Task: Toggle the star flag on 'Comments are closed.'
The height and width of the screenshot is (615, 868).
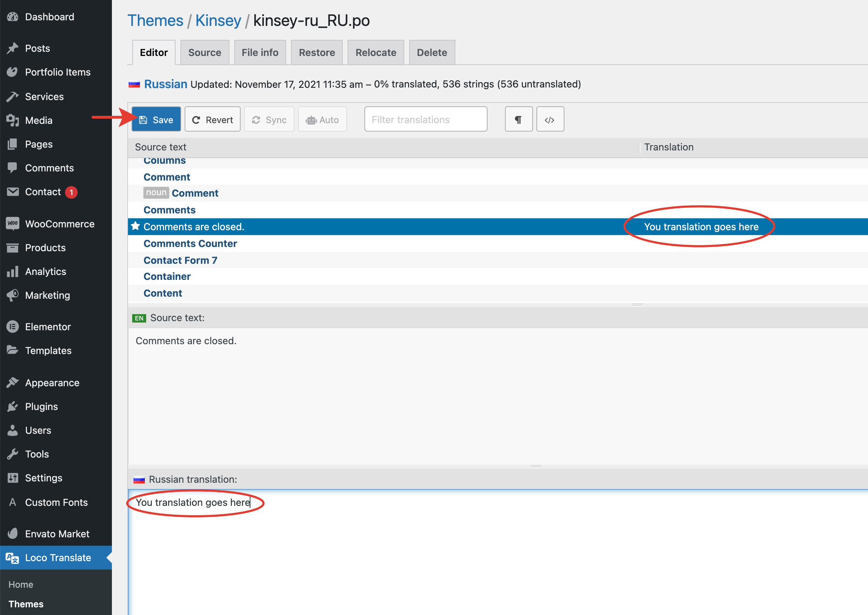Action: 136,226
